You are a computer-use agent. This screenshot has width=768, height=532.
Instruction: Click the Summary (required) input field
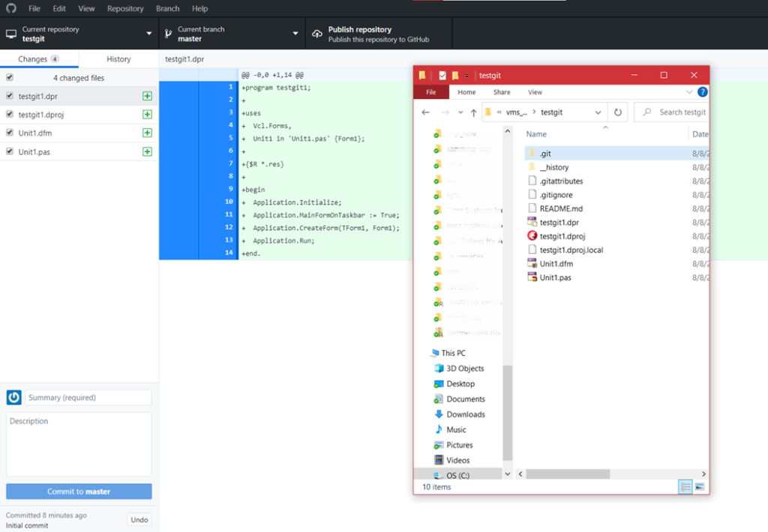(x=88, y=397)
